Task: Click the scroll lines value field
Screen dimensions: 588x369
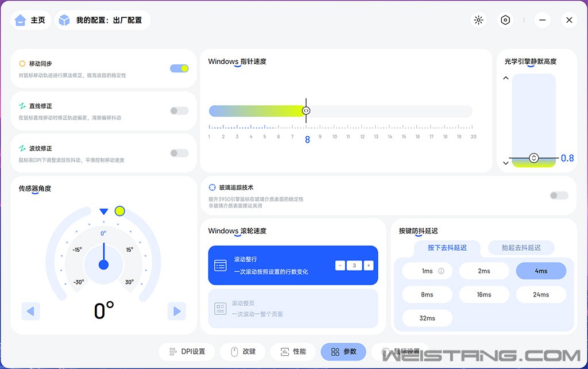Action: coord(354,266)
